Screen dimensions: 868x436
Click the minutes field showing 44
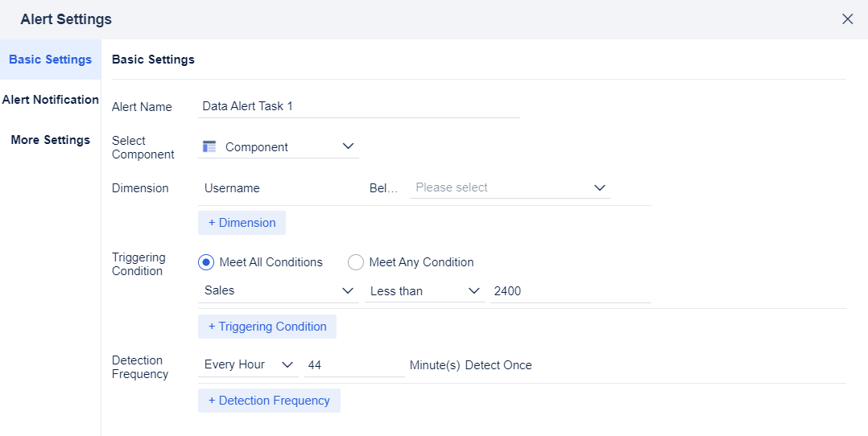click(354, 365)
